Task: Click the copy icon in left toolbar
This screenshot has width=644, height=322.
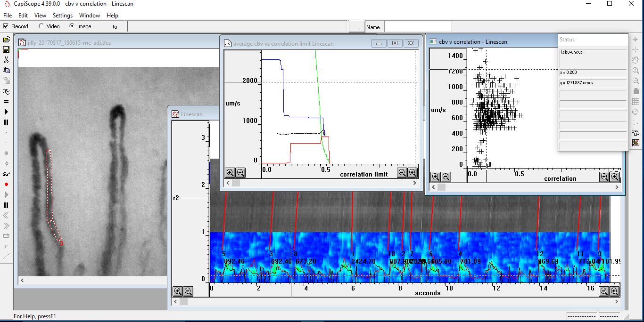Action: tap(6, 70)
